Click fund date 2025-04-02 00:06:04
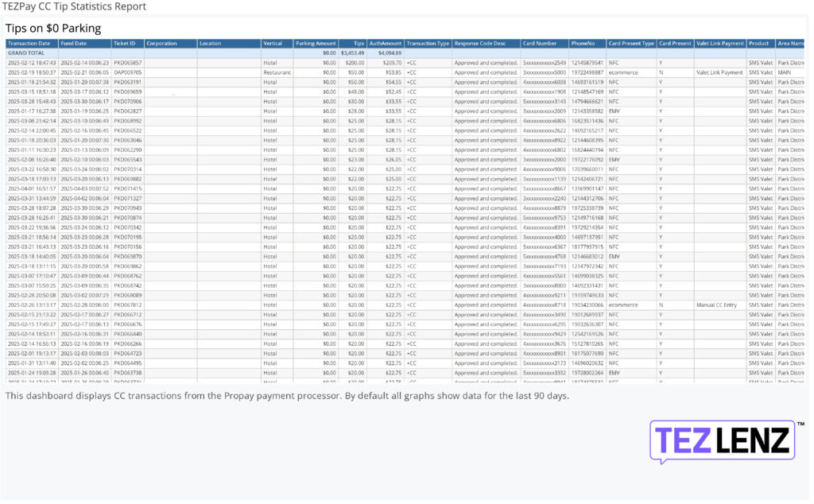This screenshot has height=504, width=814. pos(85,198)
